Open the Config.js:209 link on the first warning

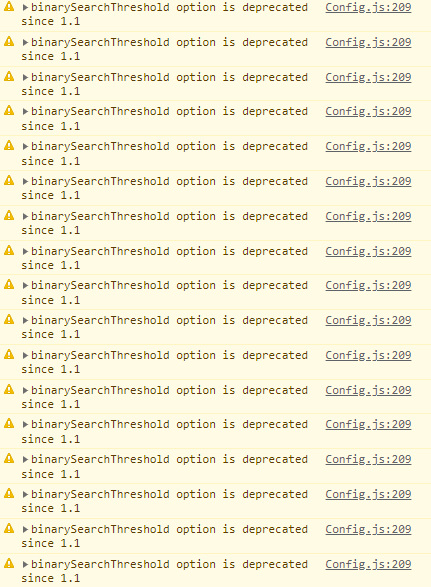pyautogui.click(x=368, y=7)
